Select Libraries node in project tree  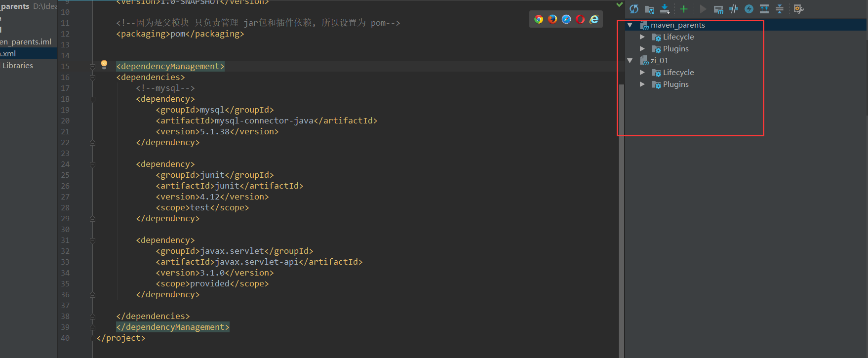click(18, 65)
